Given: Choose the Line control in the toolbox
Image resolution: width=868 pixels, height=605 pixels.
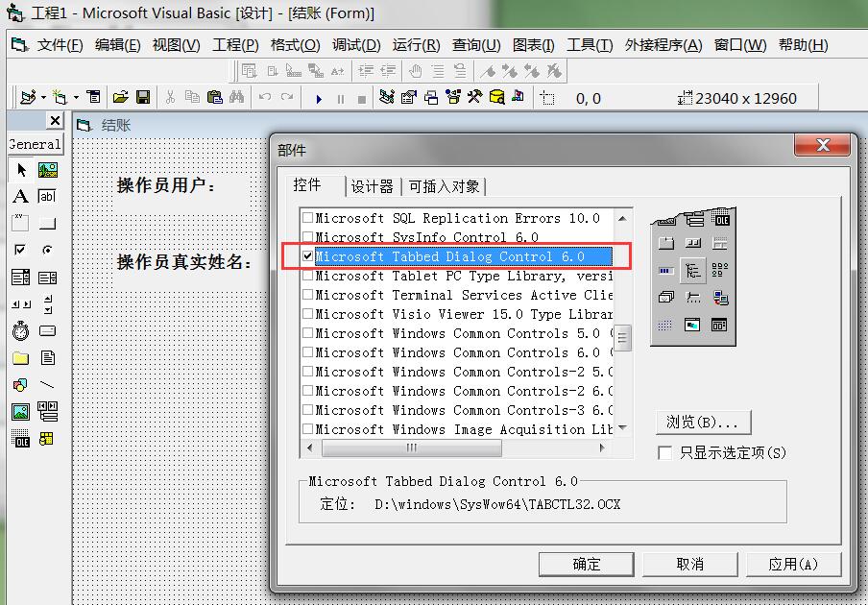Looking at the screenshot, I should tap(47, 385).
